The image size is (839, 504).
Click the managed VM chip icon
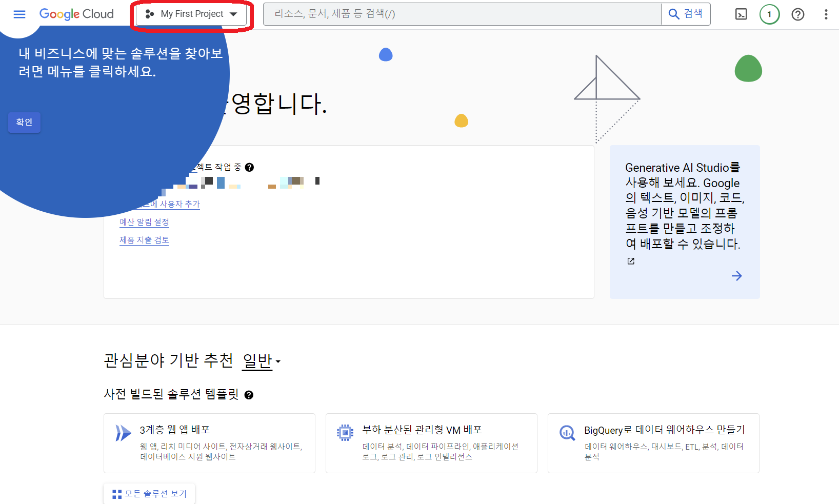click(345, 433)
